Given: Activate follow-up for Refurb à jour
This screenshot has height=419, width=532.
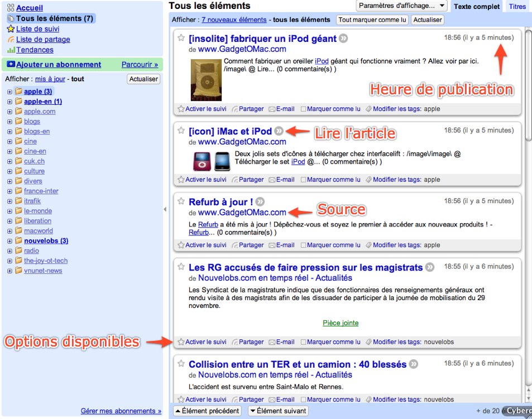Looking at the screenshot, I should click(x=202, y=245).
